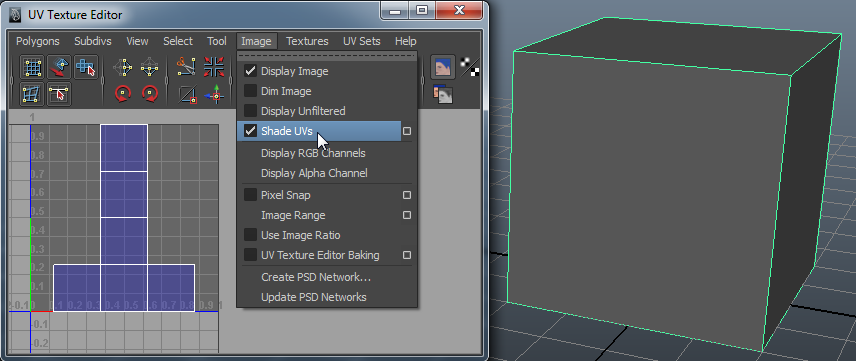Pick the Select Shortest Edge Path tool

pos(59,94)
